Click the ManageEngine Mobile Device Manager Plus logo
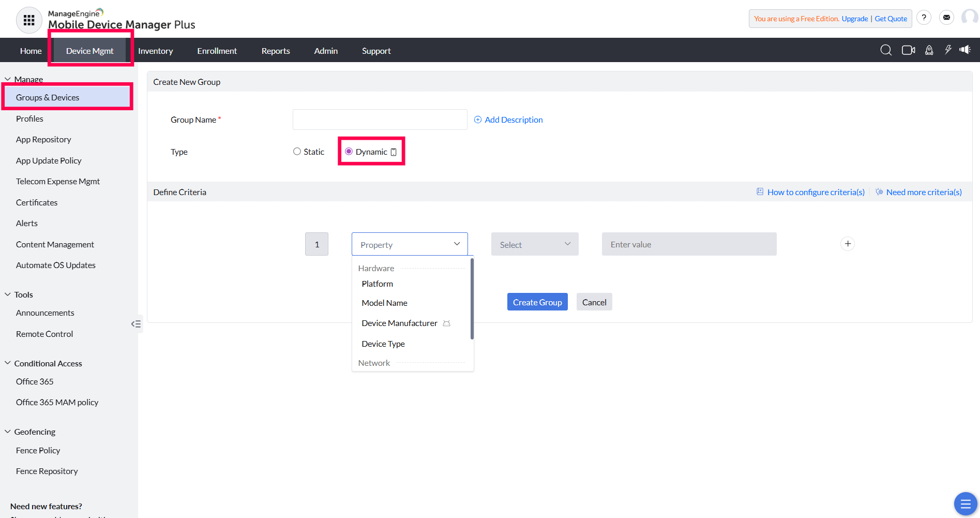The width and height of the screenshot is (980, 518). pos(122,20)
